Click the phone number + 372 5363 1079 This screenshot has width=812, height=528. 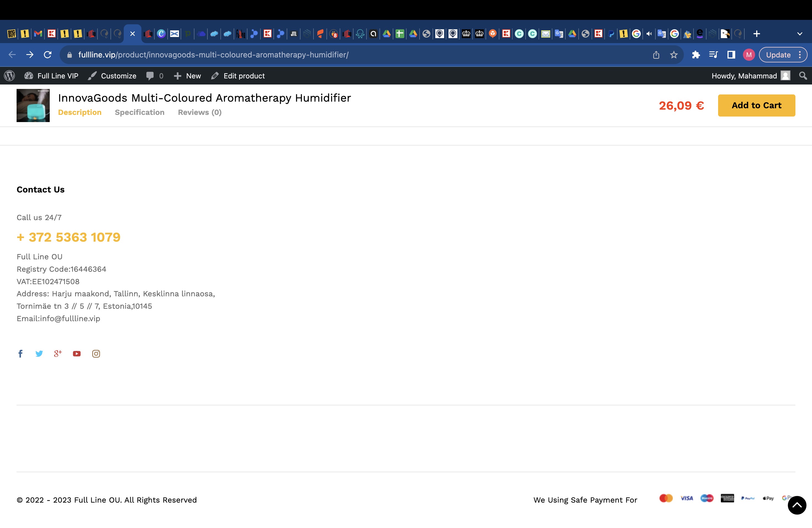(x=68, y=237)
